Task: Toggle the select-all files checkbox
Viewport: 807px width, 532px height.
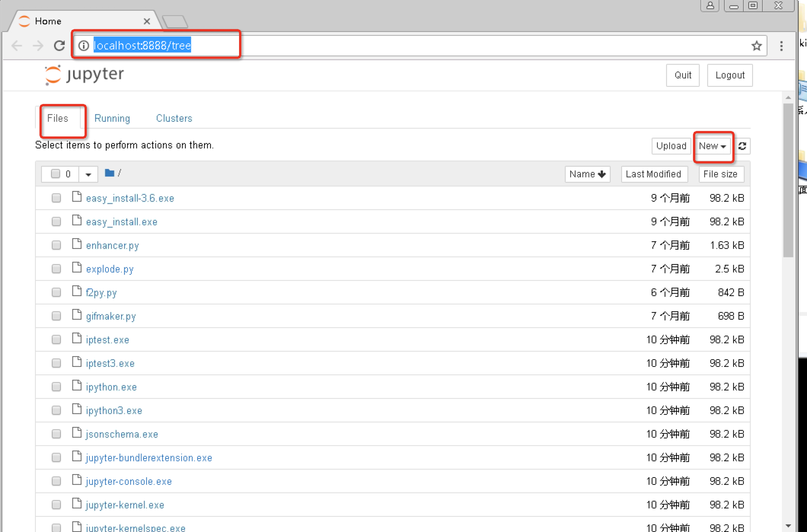Action: (x=56, y=174)
